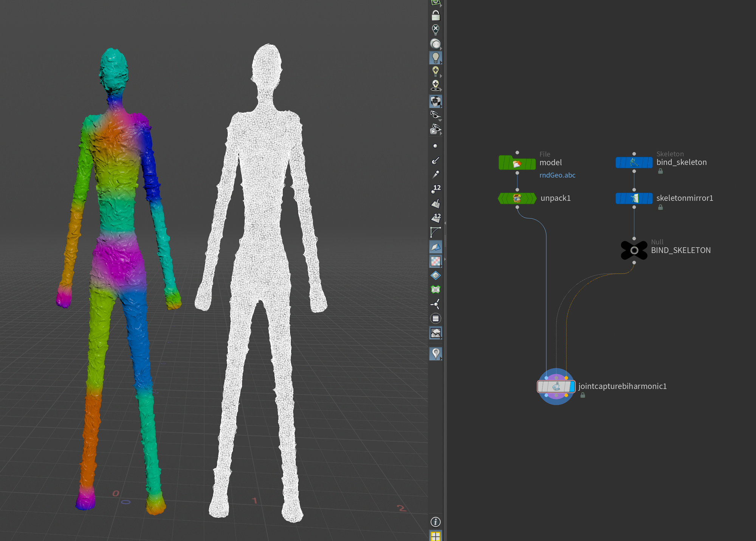Screen dimensions: 756x541
Task: Click the lock badge under skeletonmirror1
Action: click(660, 207)
